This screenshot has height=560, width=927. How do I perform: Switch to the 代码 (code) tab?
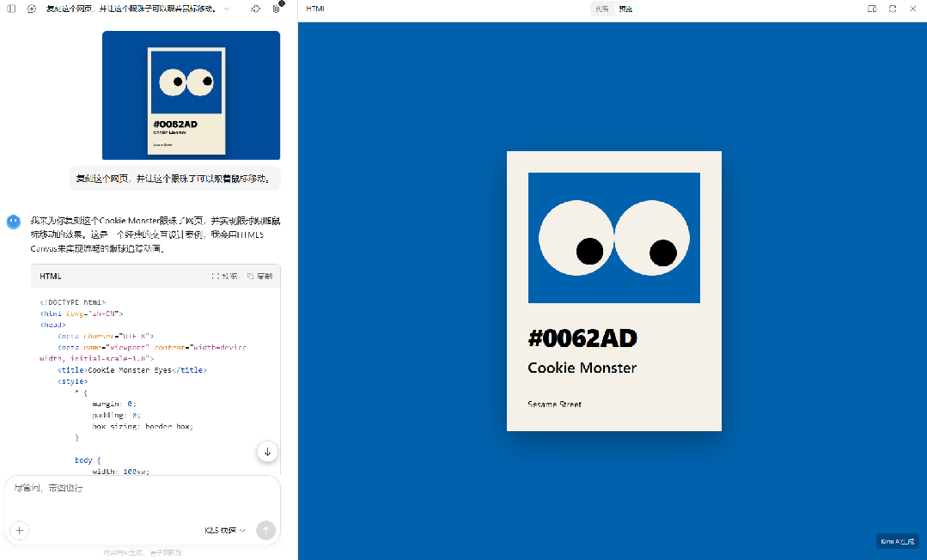click(x=602, y=9)
